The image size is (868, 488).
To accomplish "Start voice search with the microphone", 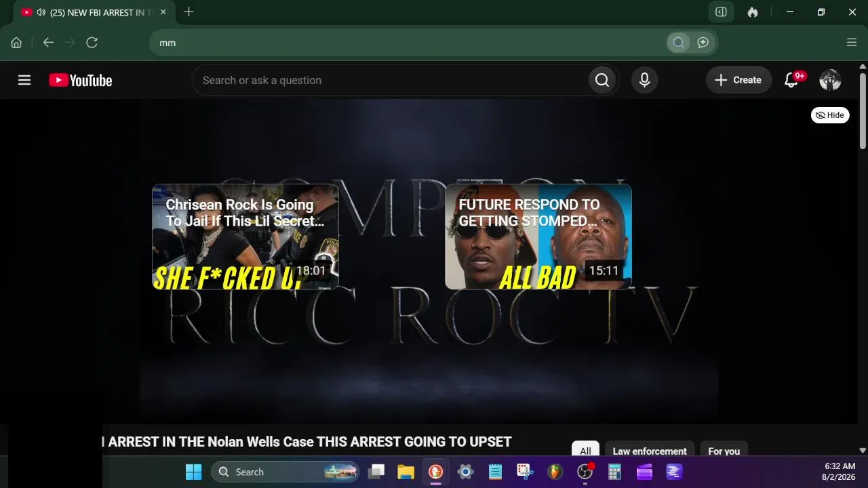I will pyautogui.click(x=645, y=80).
